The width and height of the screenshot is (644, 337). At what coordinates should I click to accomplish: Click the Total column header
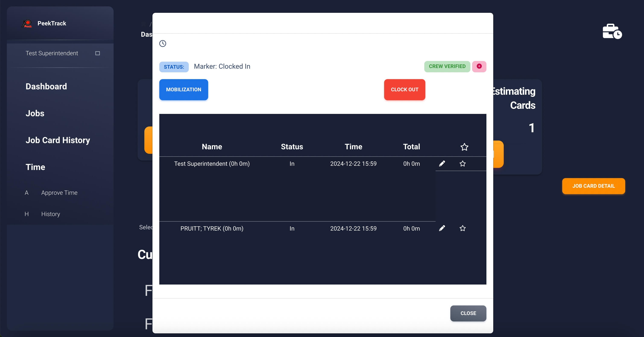pyautogui.click(x=411, y=147)
